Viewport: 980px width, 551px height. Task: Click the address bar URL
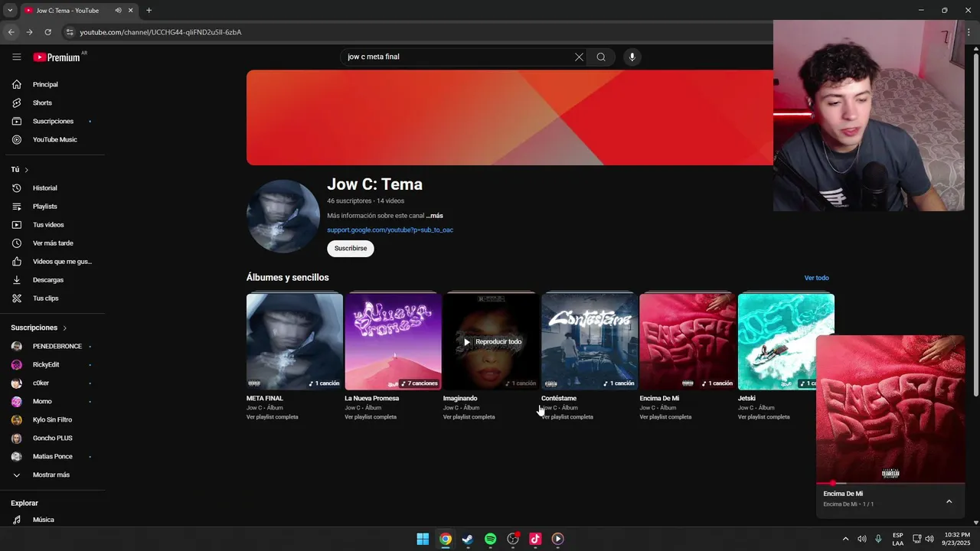coord(161,32)
